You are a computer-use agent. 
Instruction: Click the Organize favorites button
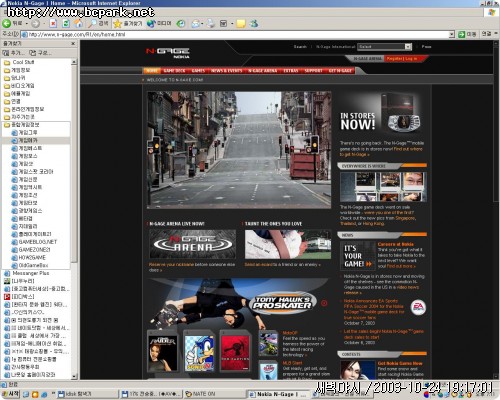(x=40, y=53)
